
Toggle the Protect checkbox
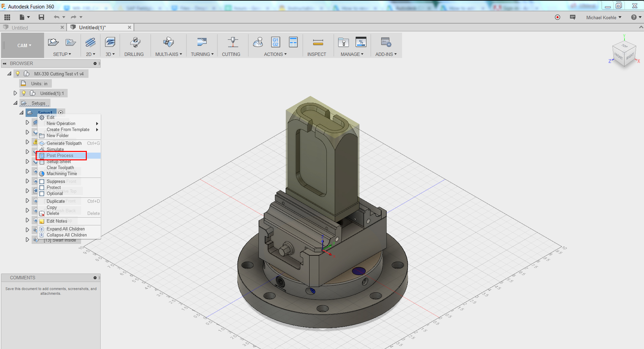tap(42, 188)
